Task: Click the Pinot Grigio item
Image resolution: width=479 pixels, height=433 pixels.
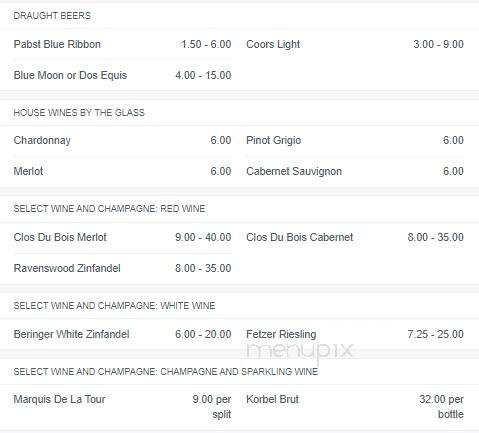Action: 274,140
